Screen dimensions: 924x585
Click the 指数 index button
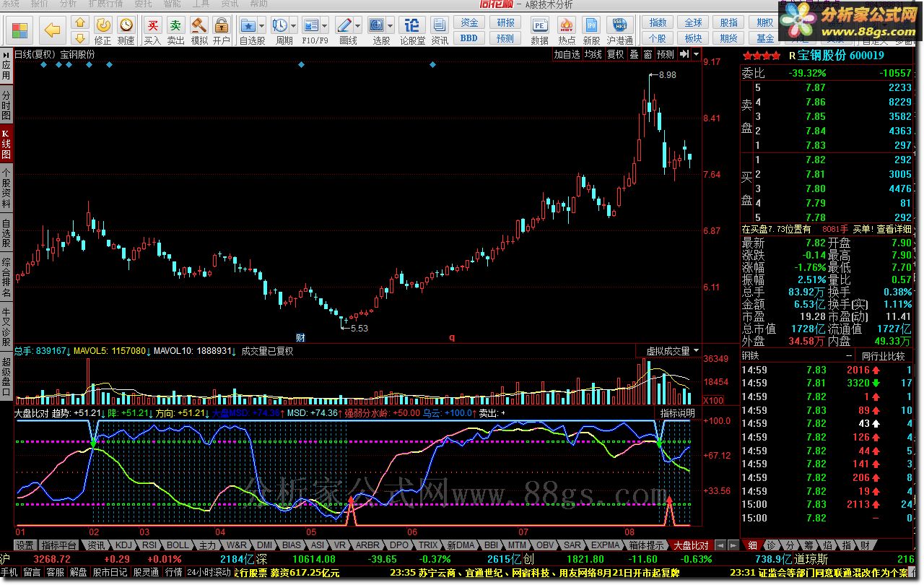click(x=658, y=23)
